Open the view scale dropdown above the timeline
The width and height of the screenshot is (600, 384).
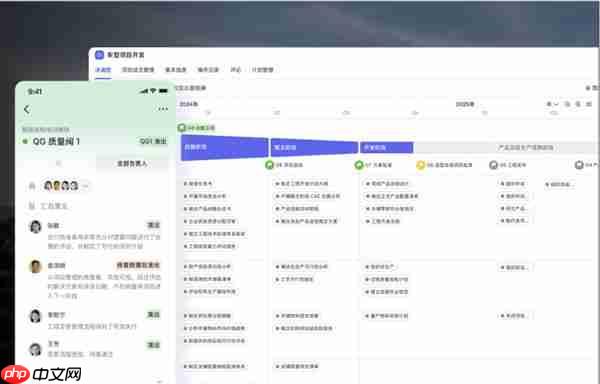coord(552,104)
